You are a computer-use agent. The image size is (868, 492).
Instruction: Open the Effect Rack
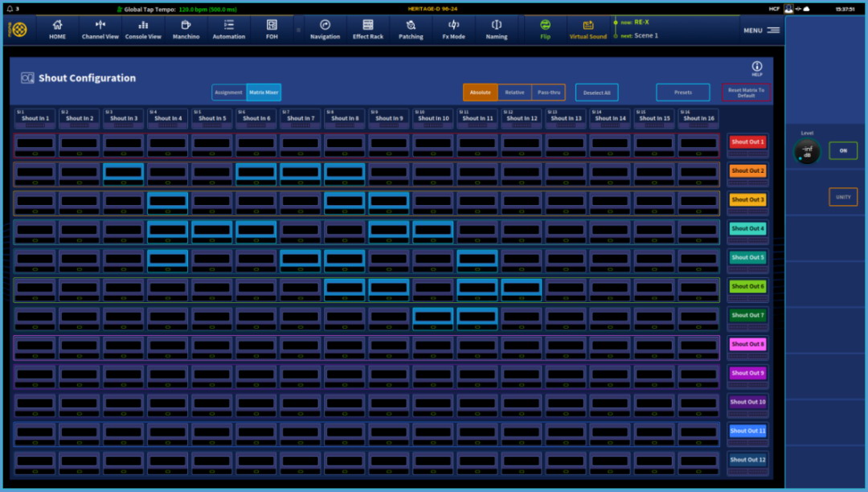pyautogui.click(x=368, y=30)
